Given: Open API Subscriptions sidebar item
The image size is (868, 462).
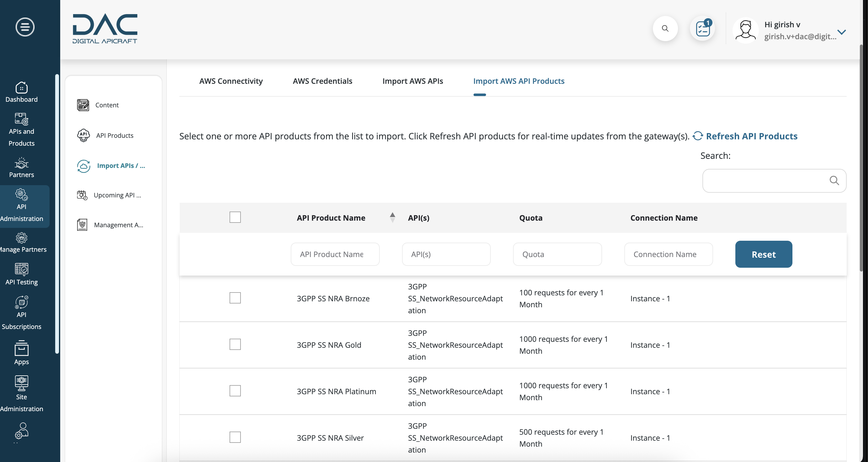Looking at the screenshot, I should tap(22, 313).
